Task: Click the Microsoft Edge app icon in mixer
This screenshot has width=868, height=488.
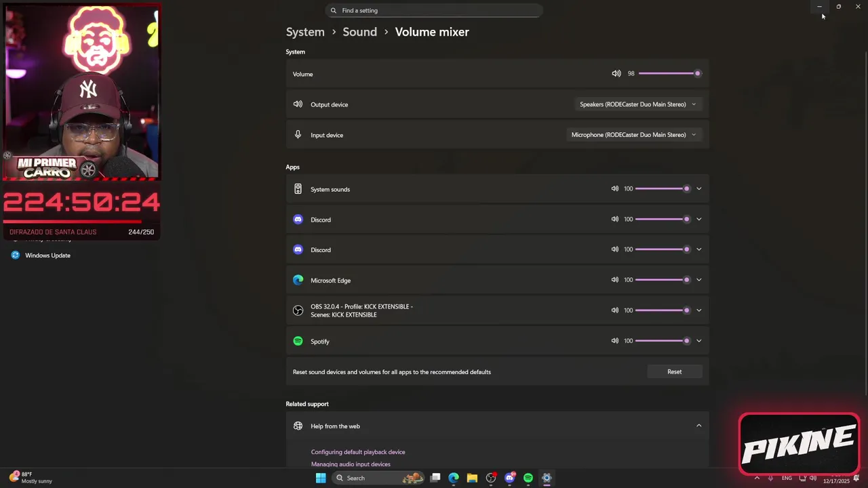Action: tap(298, 280)
